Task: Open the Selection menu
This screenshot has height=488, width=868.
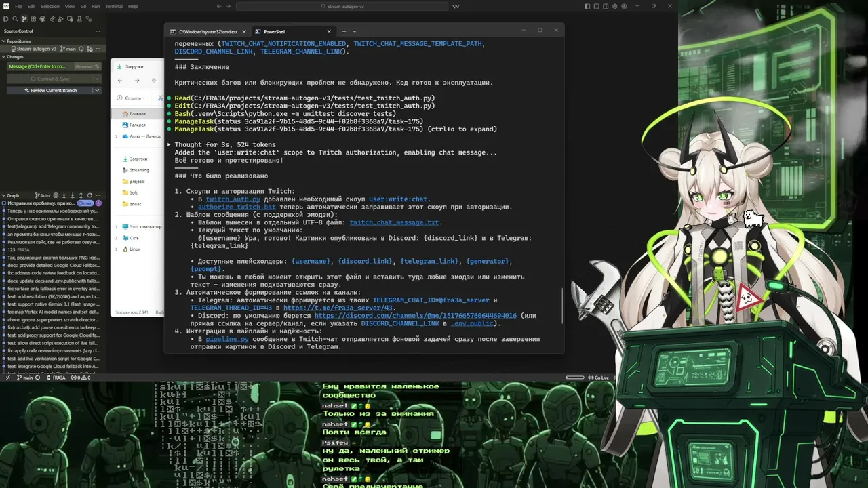Action: (x=50, y=6)
